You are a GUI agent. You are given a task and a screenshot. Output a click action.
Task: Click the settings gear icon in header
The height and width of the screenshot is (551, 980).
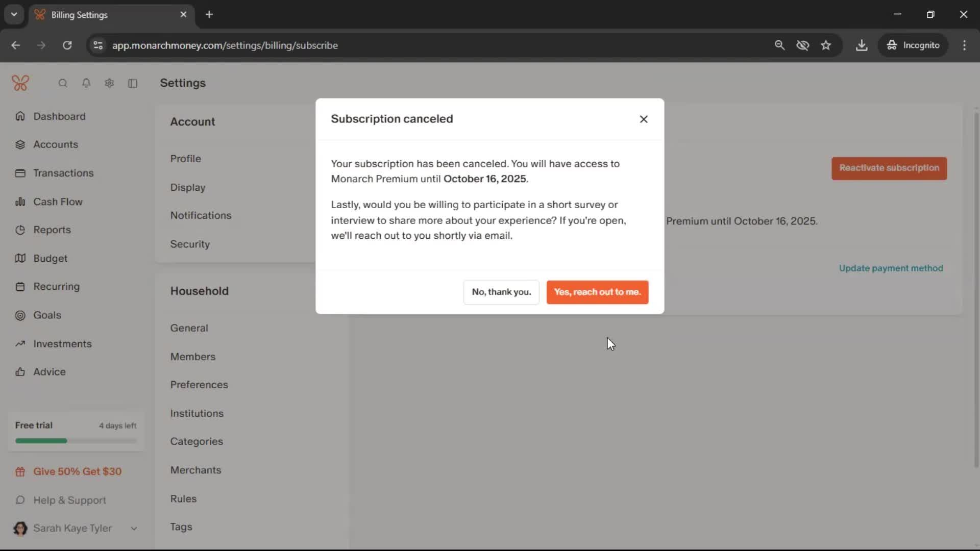click(x=109, y=83)
